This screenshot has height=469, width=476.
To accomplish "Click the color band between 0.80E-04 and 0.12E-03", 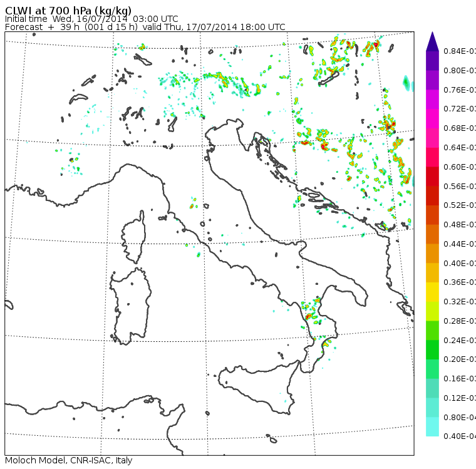I will point(432,408).
